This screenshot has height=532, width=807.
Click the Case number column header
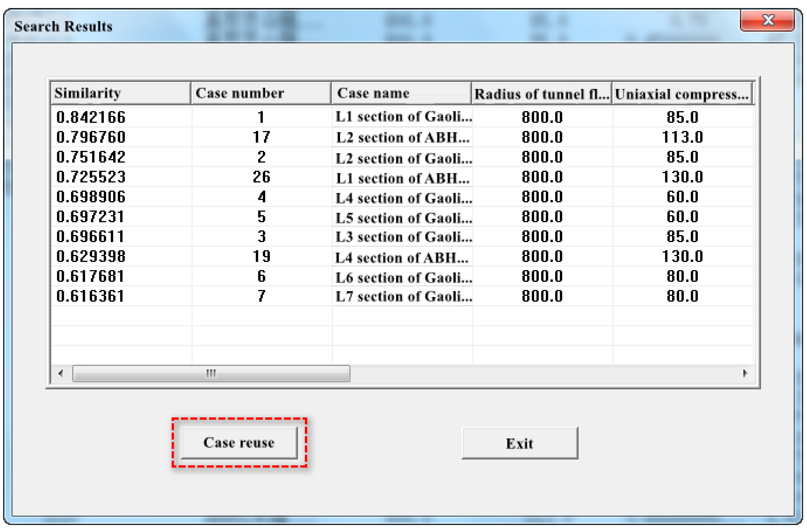coord(261,93)
